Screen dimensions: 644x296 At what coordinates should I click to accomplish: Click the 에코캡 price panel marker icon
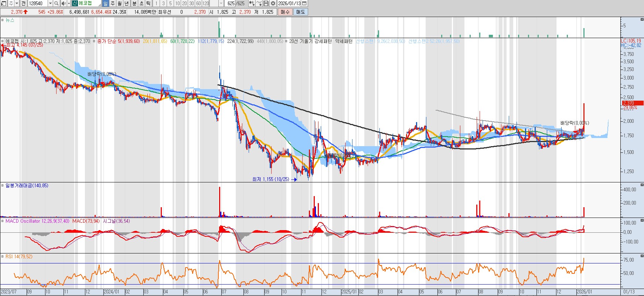pos(3,41)
